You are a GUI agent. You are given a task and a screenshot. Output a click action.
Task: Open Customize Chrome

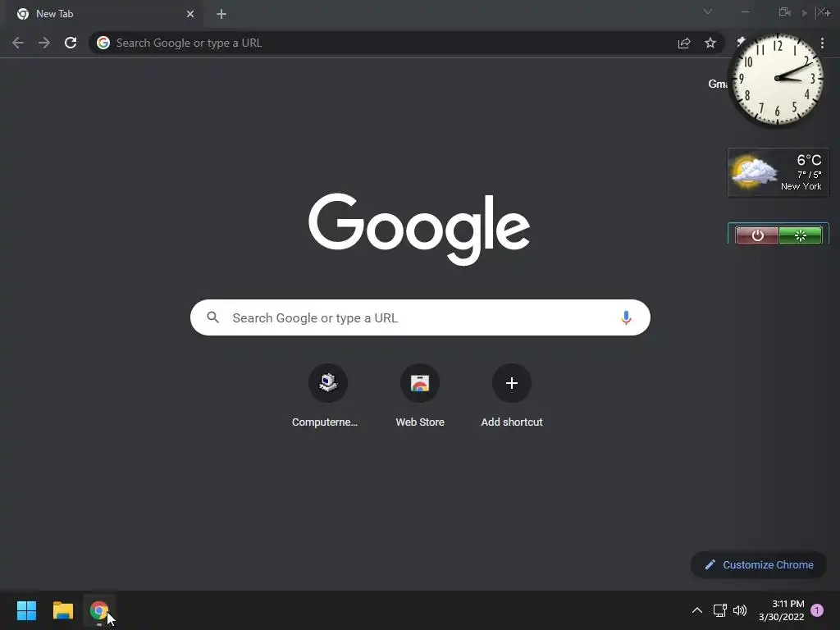click(759, 564)
